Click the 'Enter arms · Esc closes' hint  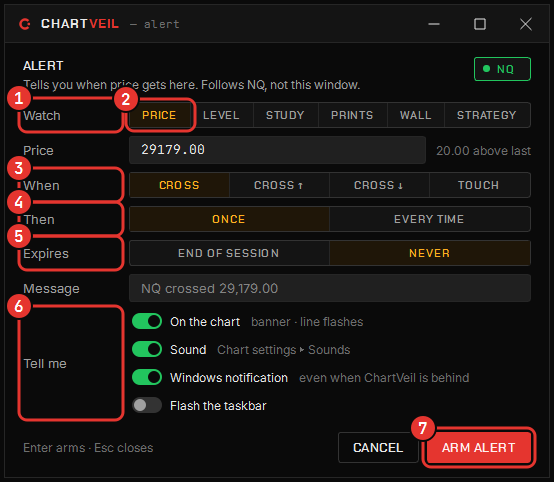click(x=88, y=448)
